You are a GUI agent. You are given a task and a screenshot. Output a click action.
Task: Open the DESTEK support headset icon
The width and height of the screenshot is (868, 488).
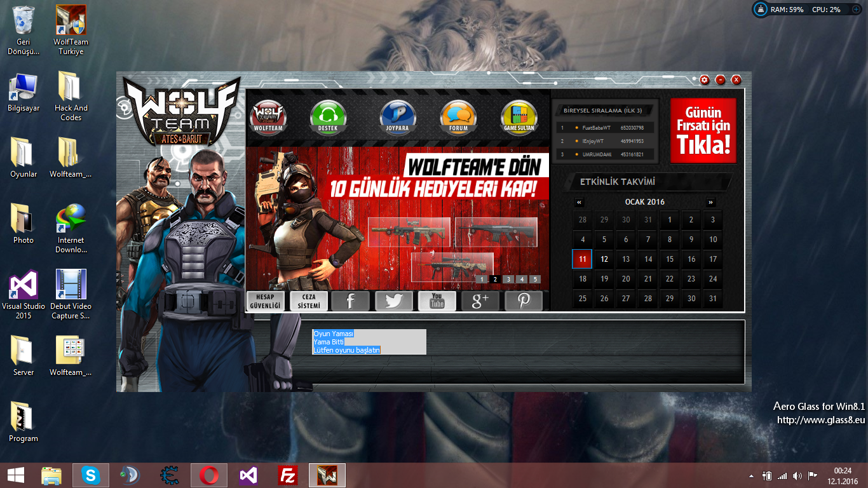(x=328, y=116)
